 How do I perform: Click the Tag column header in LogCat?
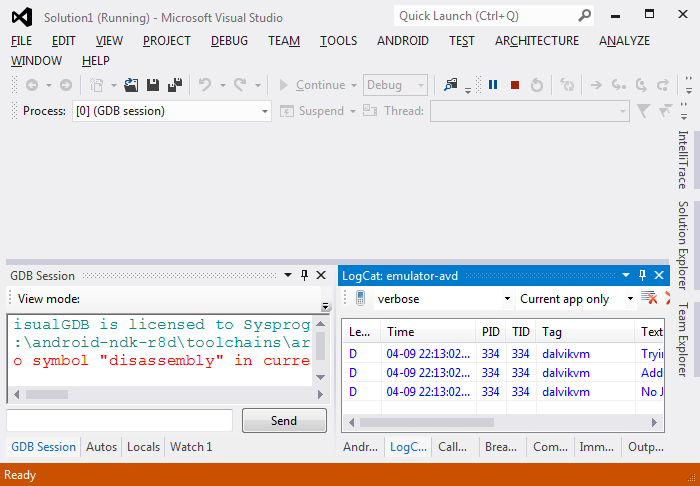point(585,332)
